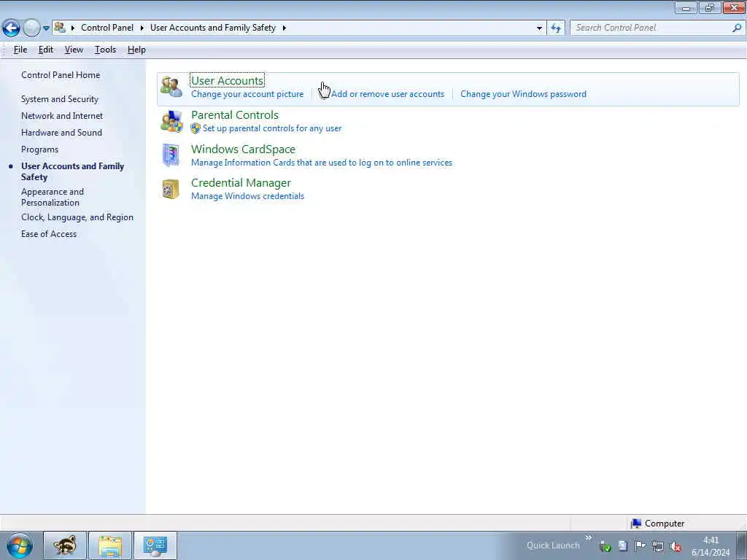This screenshot has height=560, width=747.
Task: Open Programs category in sidebar
Action: tap(39, 149)
